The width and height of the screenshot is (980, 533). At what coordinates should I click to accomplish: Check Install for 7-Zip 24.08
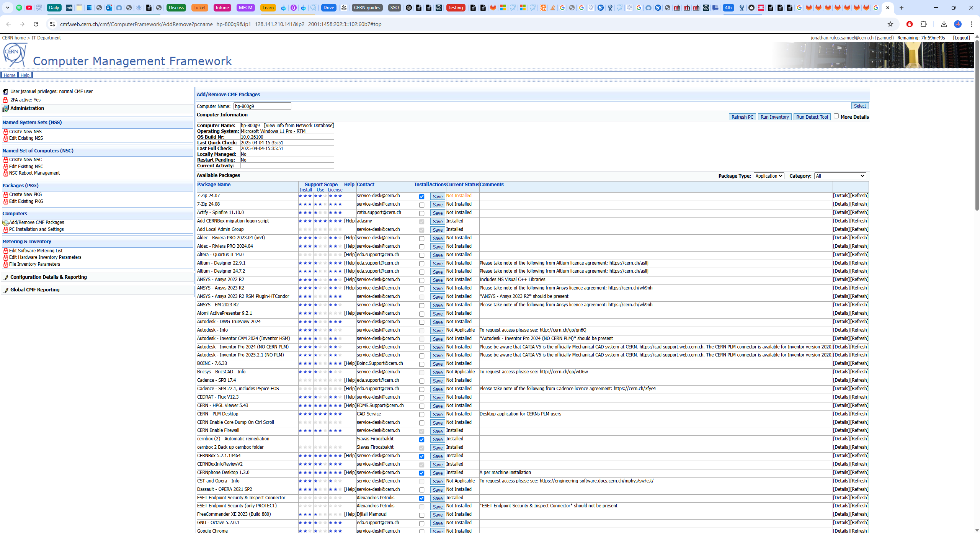421,205
